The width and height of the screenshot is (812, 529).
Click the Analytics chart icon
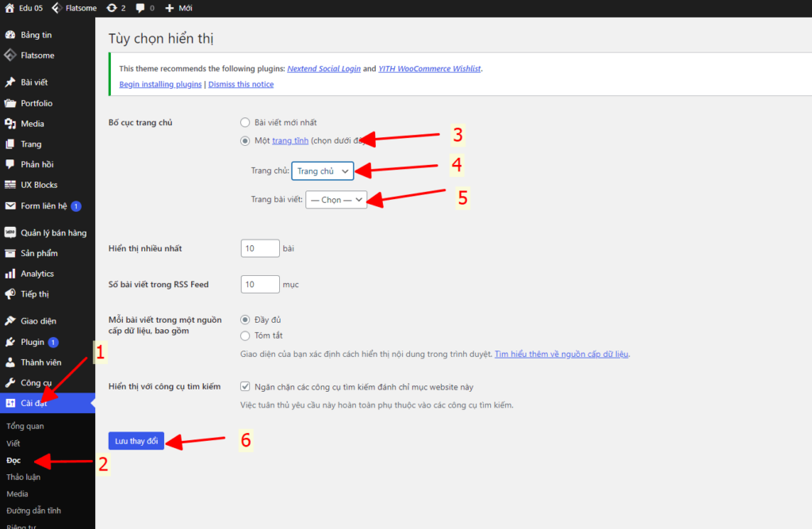[x=10, y=274]
